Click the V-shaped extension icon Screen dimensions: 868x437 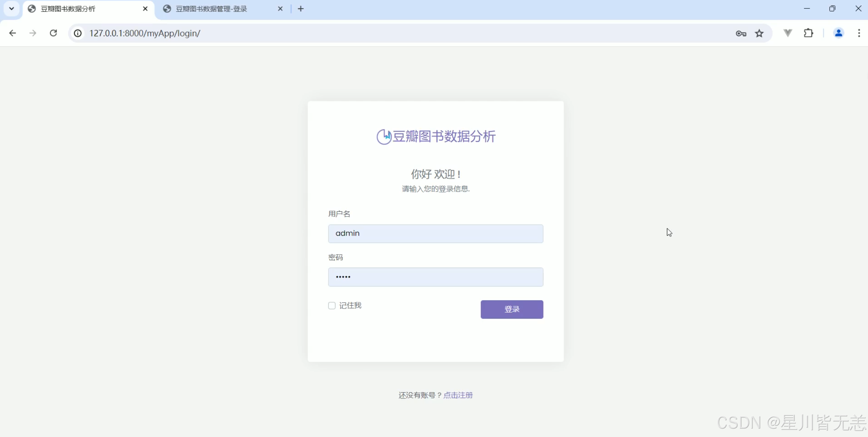(x=788, y=33)
